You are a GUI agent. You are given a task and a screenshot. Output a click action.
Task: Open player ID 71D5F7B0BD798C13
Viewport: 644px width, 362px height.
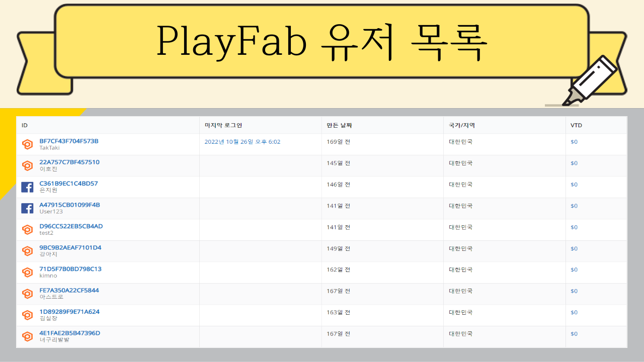(x=70, y=269)
